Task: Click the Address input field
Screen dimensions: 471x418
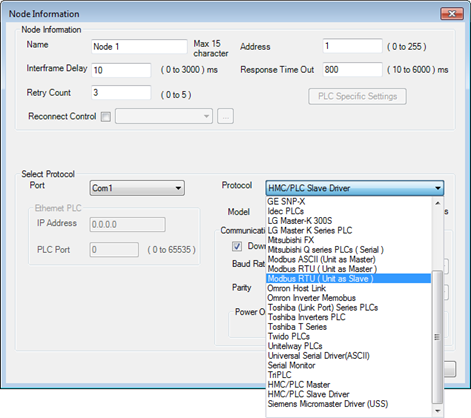Action: [352, 46]
